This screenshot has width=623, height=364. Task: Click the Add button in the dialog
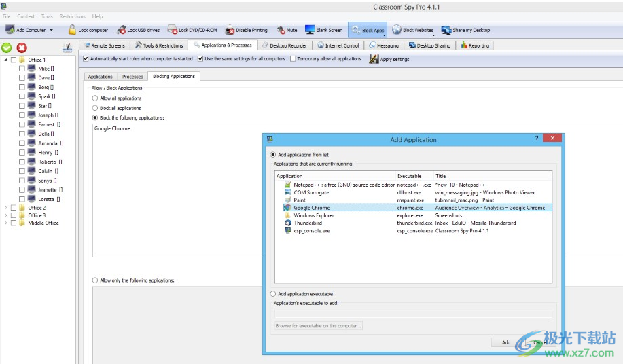tap(506, 342)
